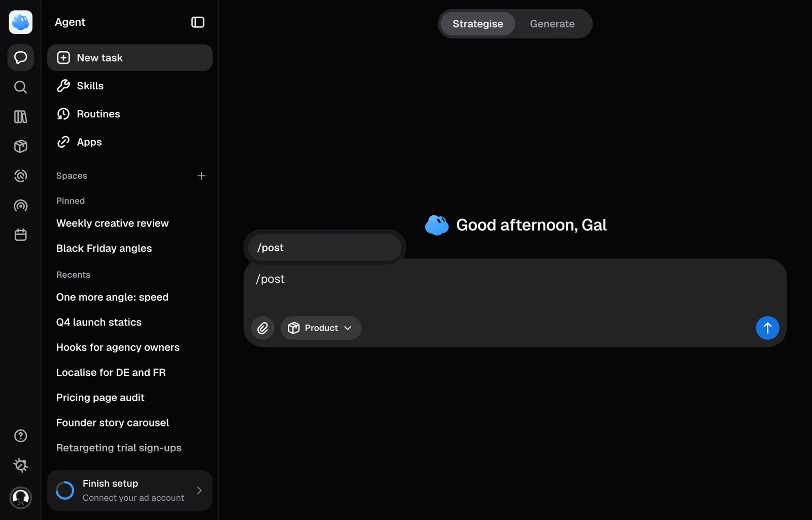
Task: Open the Skills menu item
Action: [130, 86]
